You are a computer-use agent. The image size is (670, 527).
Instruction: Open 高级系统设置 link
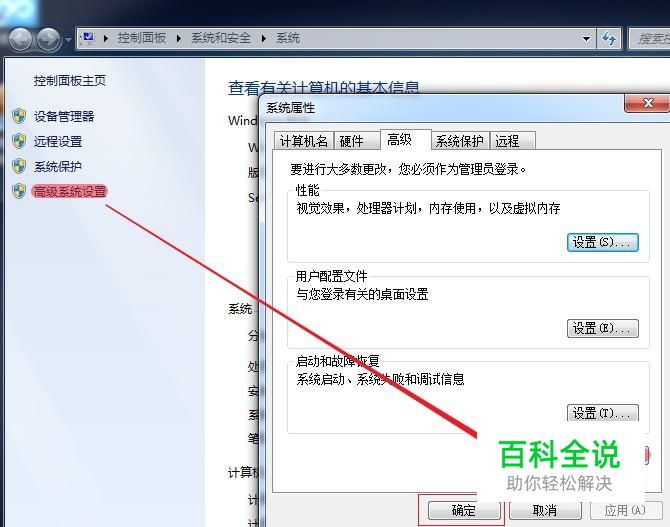coord(70,191)
